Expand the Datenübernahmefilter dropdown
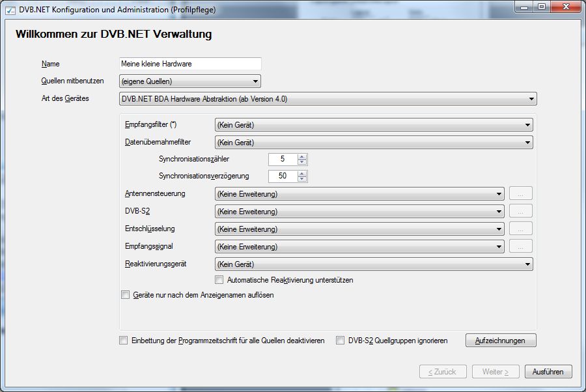The image size is (586, 392). click(x=374, y=143)
